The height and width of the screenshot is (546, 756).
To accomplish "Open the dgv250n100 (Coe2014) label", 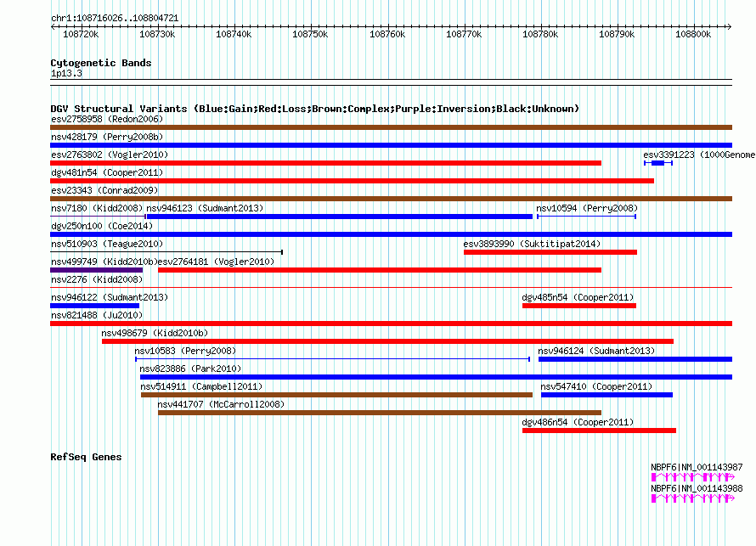I will pyautogui.click(x=102, y=226).
